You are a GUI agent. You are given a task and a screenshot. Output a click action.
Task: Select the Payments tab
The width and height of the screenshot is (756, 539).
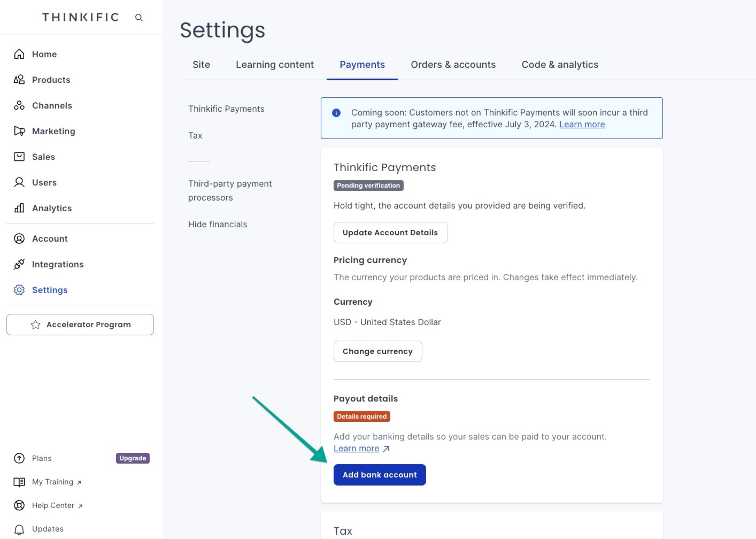[x=362, y=65]
